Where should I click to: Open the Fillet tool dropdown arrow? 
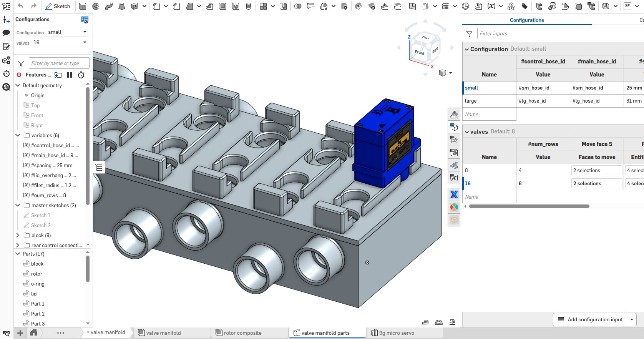(x=166, y=6)
